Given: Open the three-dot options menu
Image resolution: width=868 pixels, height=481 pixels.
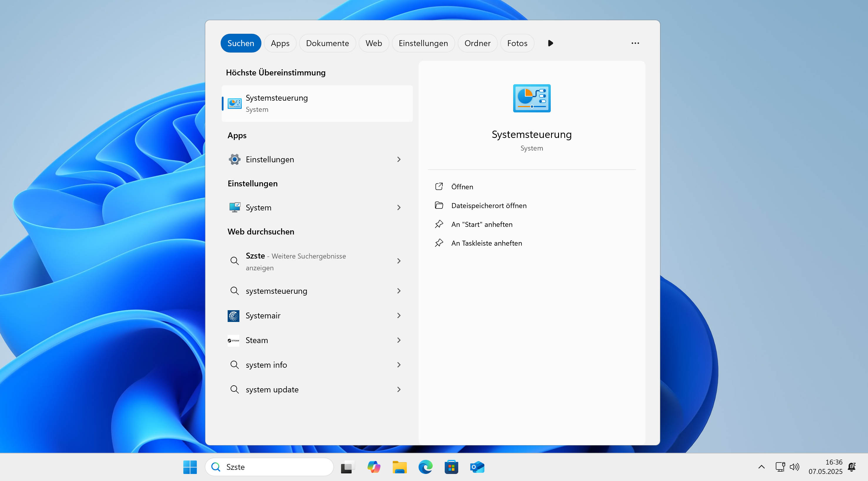Looking at the screenshot, I should pyautogui.click(x=635, y=43).
